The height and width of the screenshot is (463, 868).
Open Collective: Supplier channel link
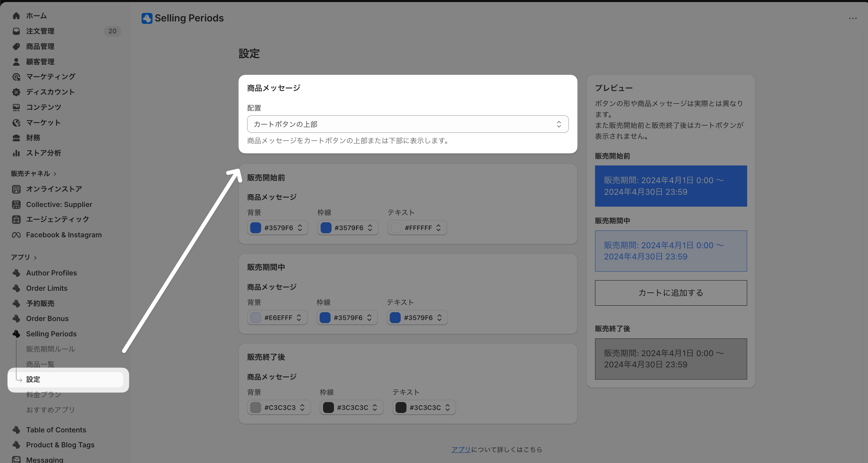click(x=59, y=204)
